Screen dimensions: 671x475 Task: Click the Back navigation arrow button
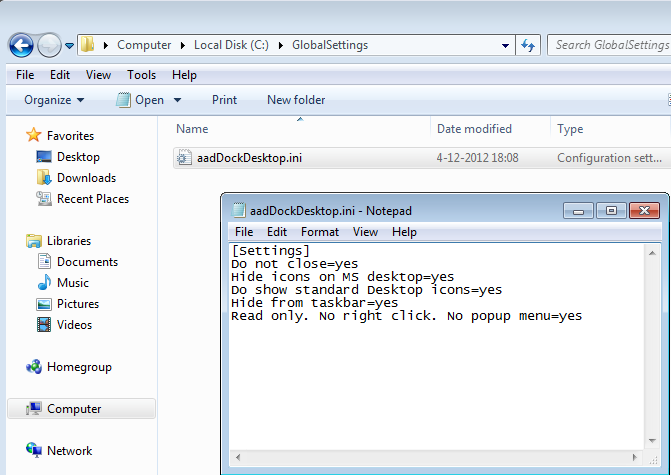21,45
